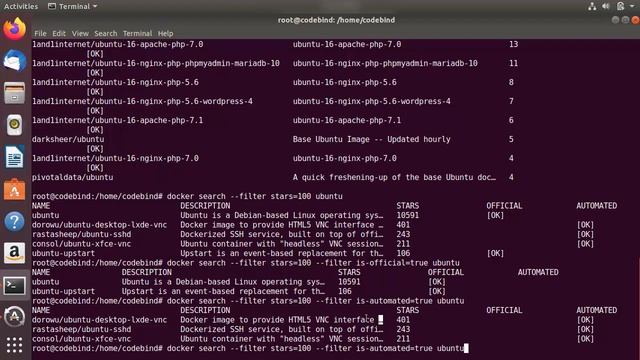This screenshot has width=640, height=360.
Task: Open Firefox from the dock
Action: point(14,29)
